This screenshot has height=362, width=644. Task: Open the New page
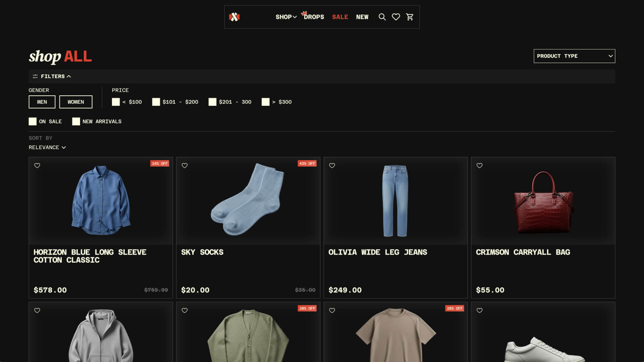pos(362,17)
